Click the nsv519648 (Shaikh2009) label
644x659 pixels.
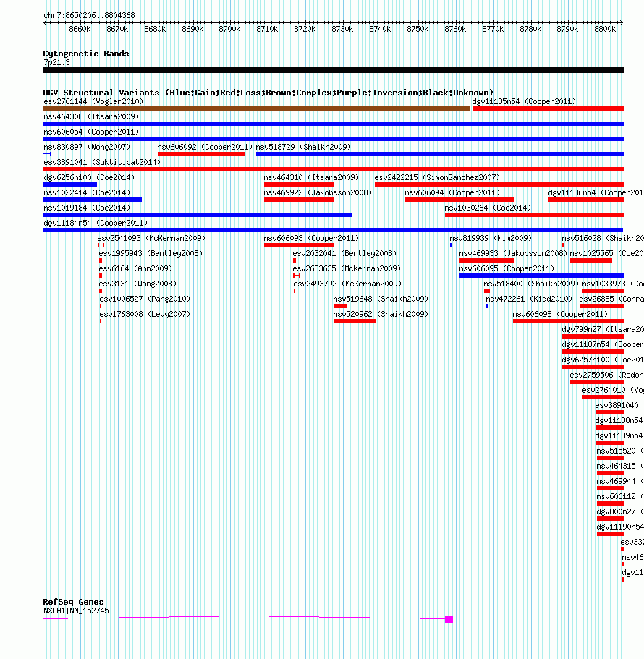(x=381, y=299)
